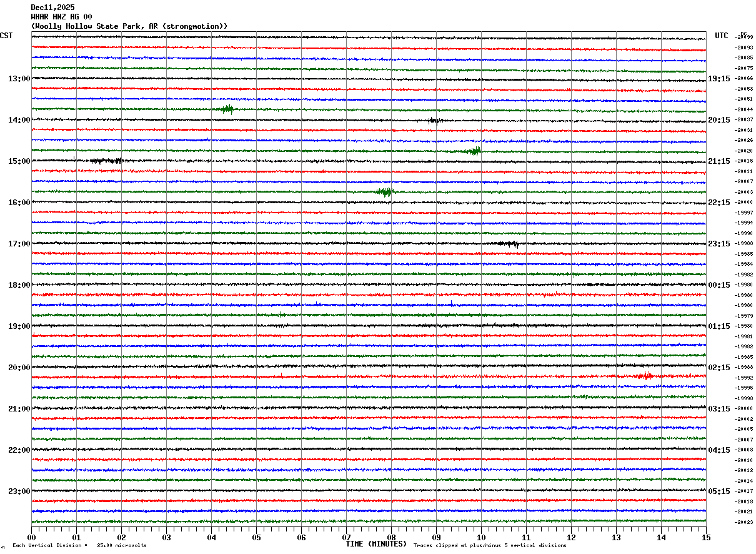This screenshot has height=554, width=756.
Task: Click the 'CST' timezone label
Action: pyautogui.click(x=6, y=36)
